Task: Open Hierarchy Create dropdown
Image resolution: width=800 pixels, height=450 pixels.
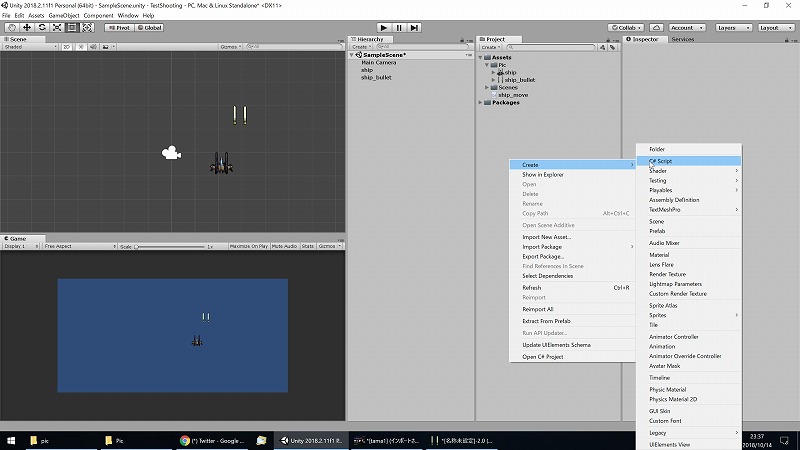Action: point(361,46)
